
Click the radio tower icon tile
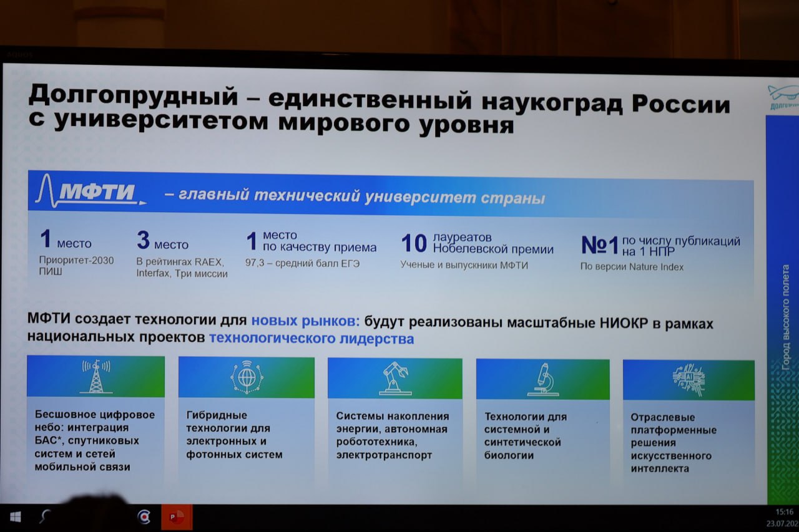pyautogui.click(x=96, y=377)
